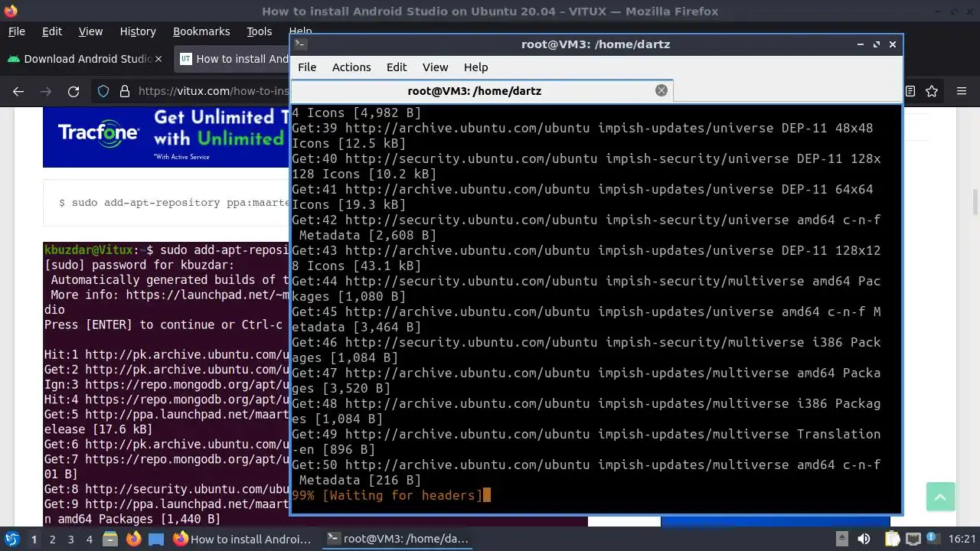This screenshot has height=551, width=980.
Task: Click the Firefox logo in the title bar
Action: point(11,11)
